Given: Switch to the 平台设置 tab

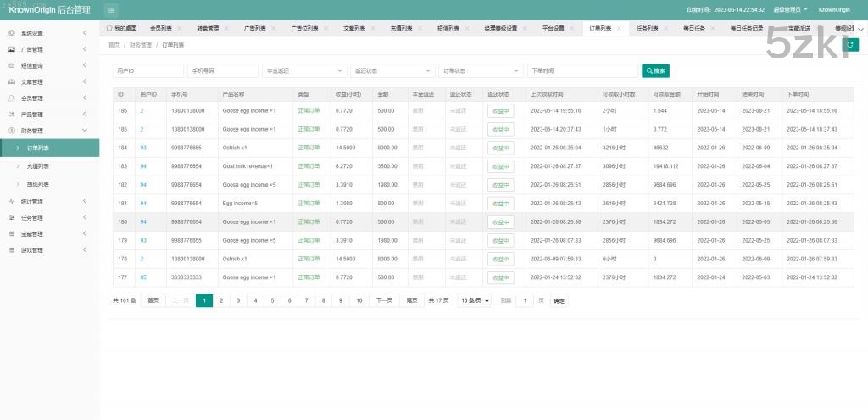Looking at the screenshot, I should click(x=553, y=28).
